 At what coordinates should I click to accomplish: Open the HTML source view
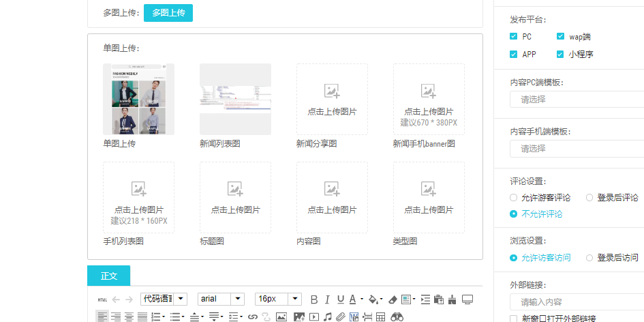(x=102, y=299)
